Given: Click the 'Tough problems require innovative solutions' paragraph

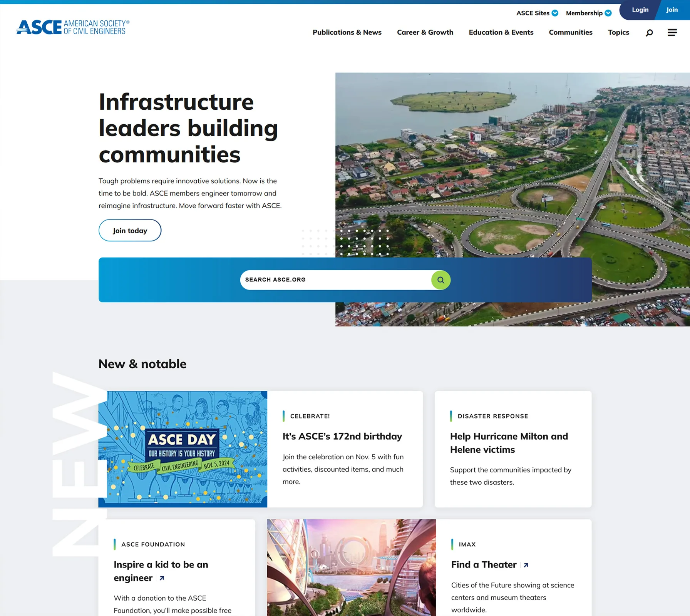Looking at the screenshot, I should pyautogui.click(x=190, y=193).
